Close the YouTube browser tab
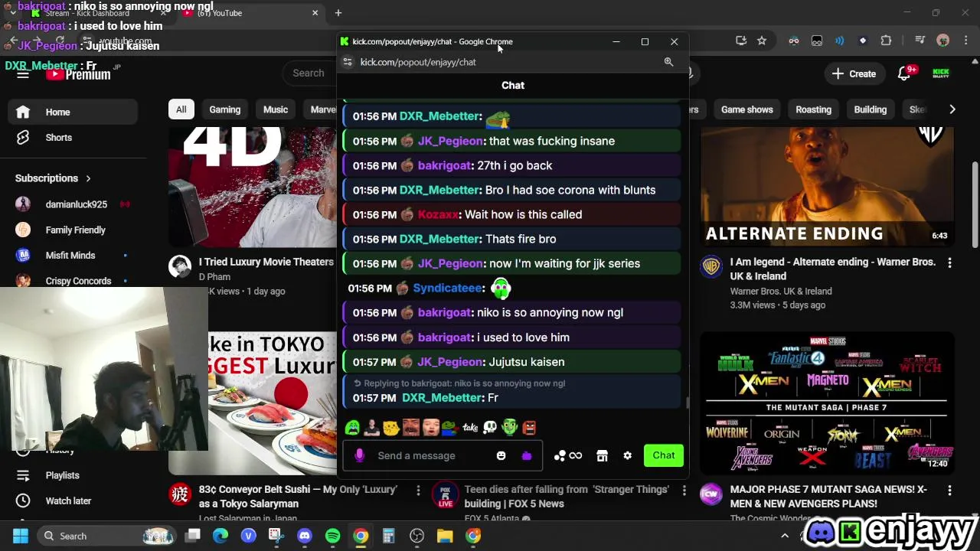 click(x=315, y=13)
